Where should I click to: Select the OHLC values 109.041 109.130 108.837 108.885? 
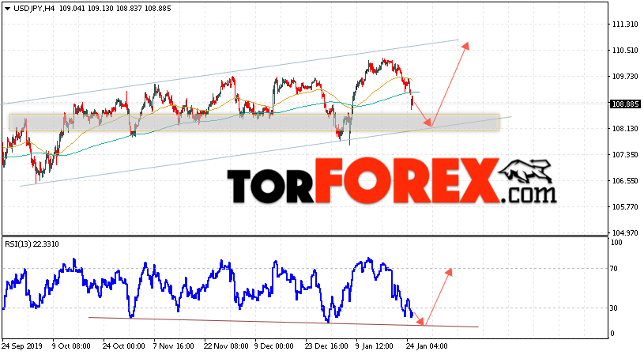(x=115, y=9)
